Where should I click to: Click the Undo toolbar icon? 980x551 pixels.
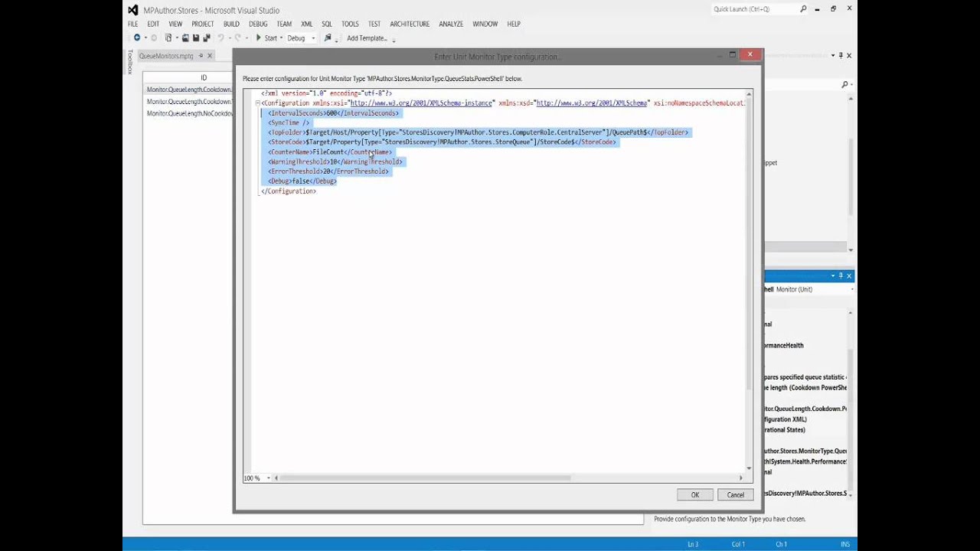pyautogui.click(x=220, y=38)
